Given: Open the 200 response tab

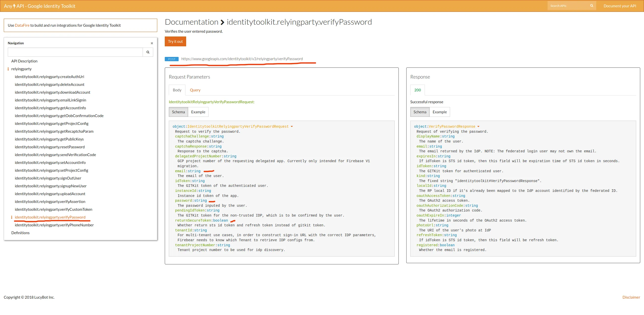Looking at the screenshot, I should coord(417,90).
